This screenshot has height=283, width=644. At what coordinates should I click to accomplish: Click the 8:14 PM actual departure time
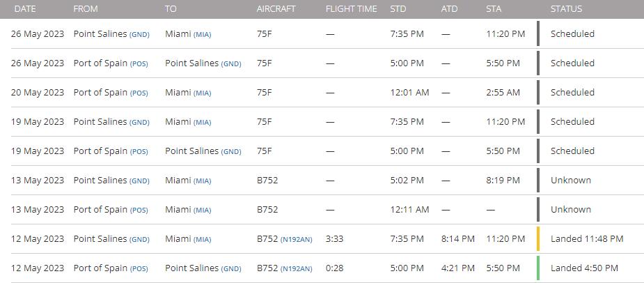pyautogui.click(x=457, y=238)
